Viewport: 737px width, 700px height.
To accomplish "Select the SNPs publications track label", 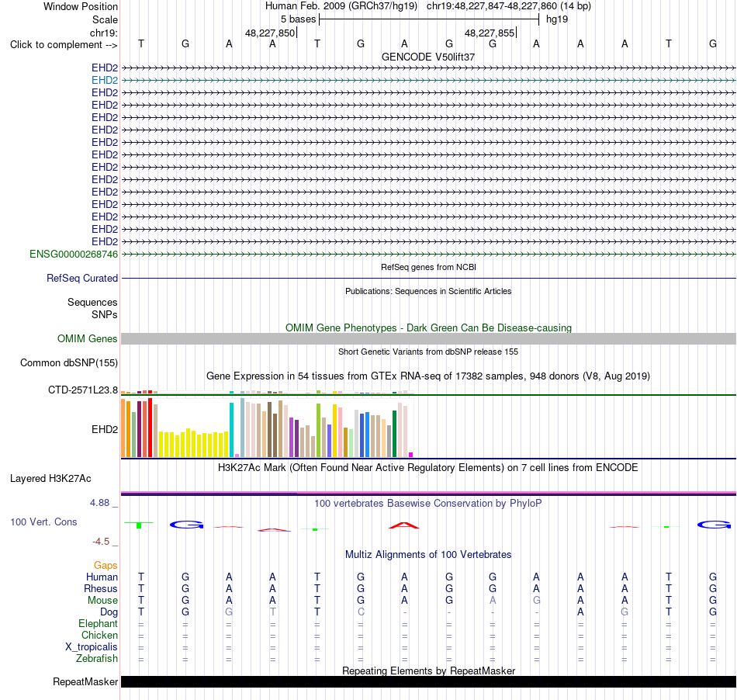I will [105, 314].
